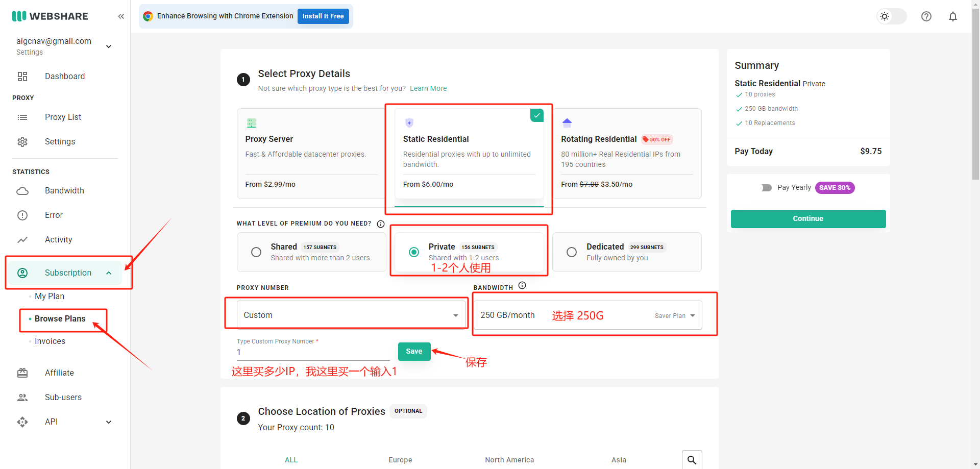Select the Private radio option
Screen dimensions: 980x469
414,252
